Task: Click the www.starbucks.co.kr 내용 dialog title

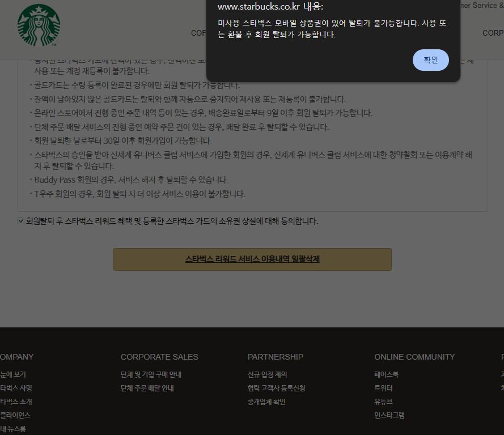Action: tap(270, 6)
